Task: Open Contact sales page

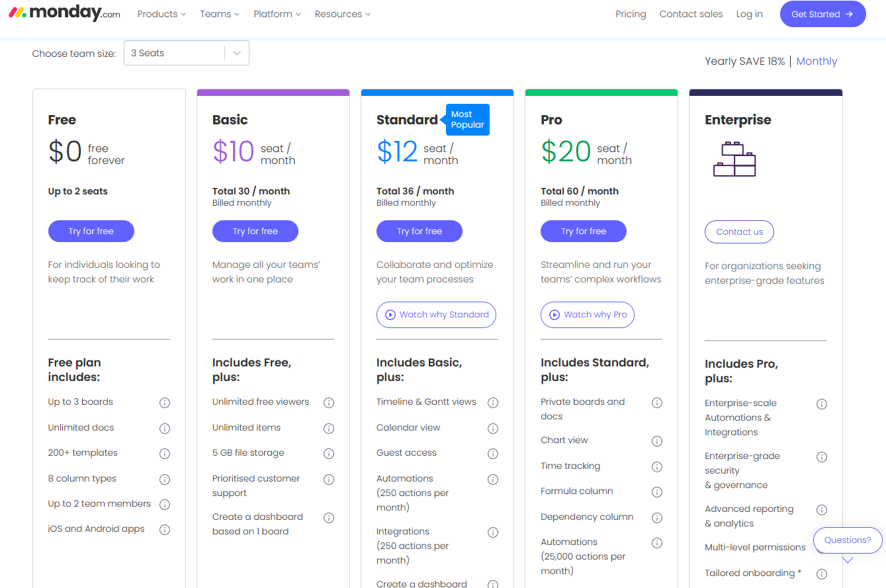Action: pyautogui.click(x=691, y=14)
